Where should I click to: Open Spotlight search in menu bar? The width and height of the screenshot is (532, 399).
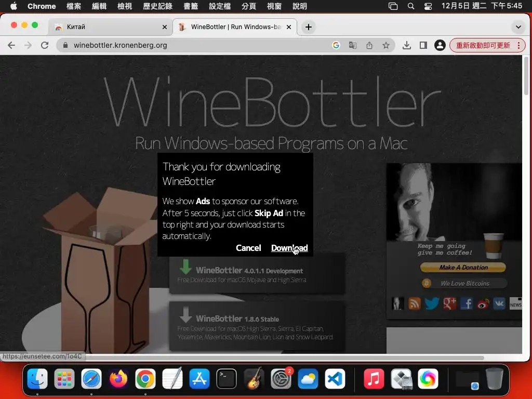[411, 6]
